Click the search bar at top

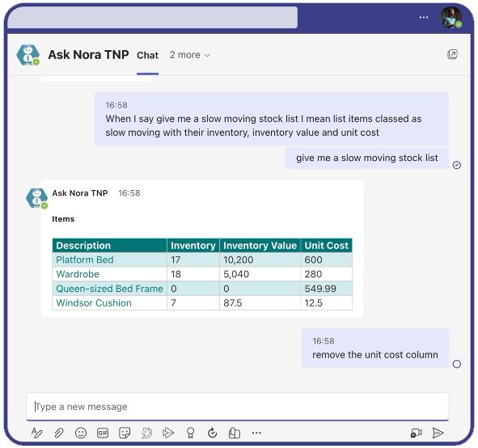coord(152,17)
